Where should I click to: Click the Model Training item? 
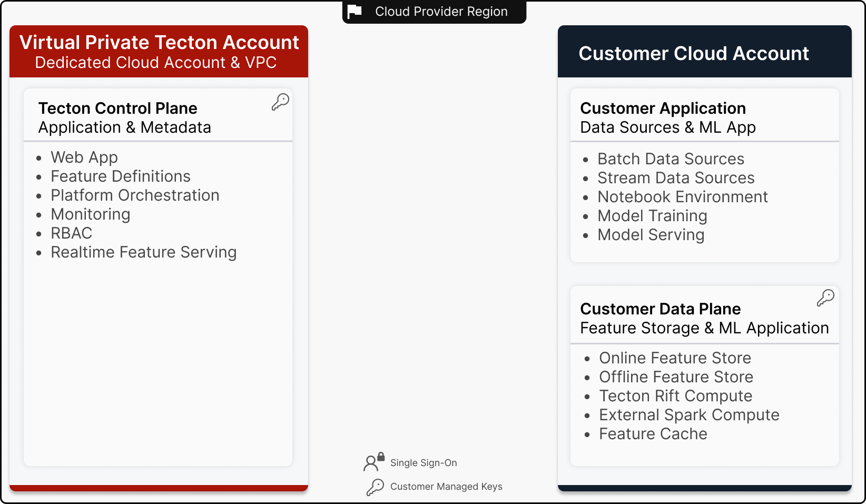(x=653, y=216)
